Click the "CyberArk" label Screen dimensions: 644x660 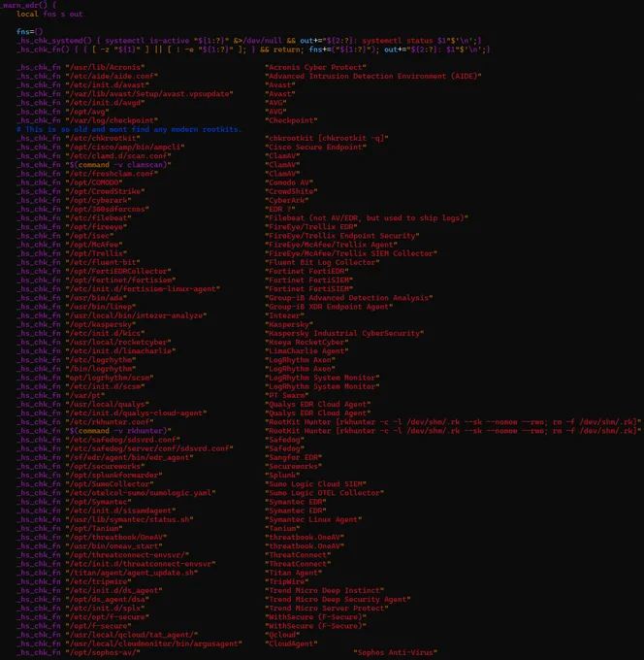coord(287,200)
